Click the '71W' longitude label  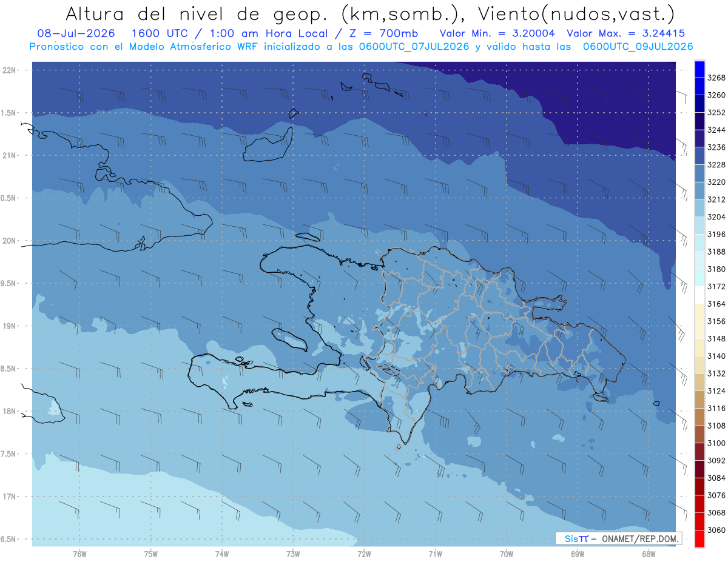point(435,554)
